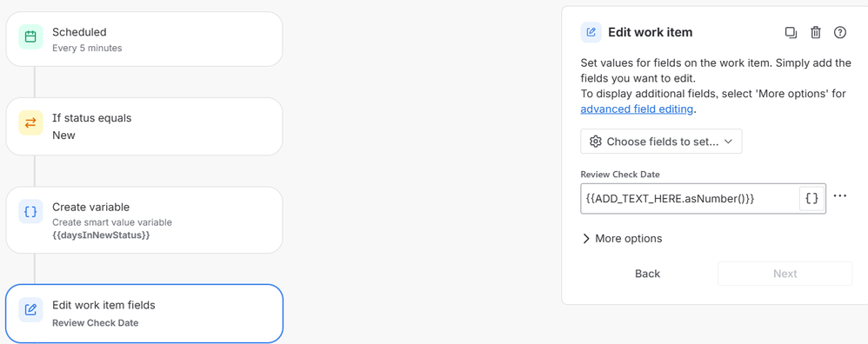Click the 'Create smart value variable' text

click(x=112, y=222)
